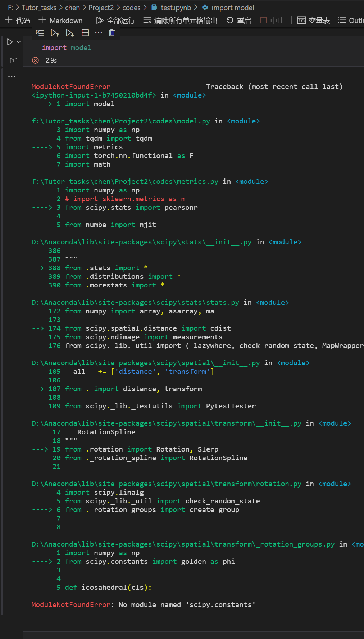Clear all cell outputs with 清除所有单元格输出
The width and height of the screenshot is (364, 639).
pos(180,21)
